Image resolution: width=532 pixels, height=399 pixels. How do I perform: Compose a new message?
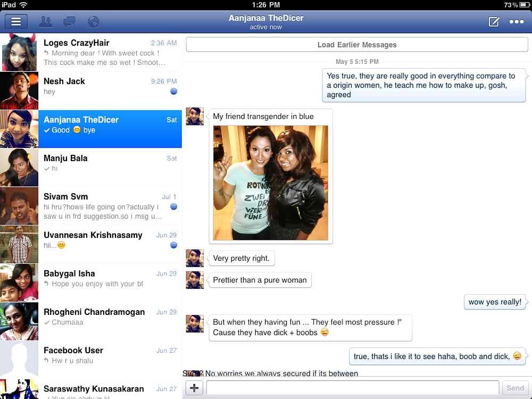[x=494, y=22]
